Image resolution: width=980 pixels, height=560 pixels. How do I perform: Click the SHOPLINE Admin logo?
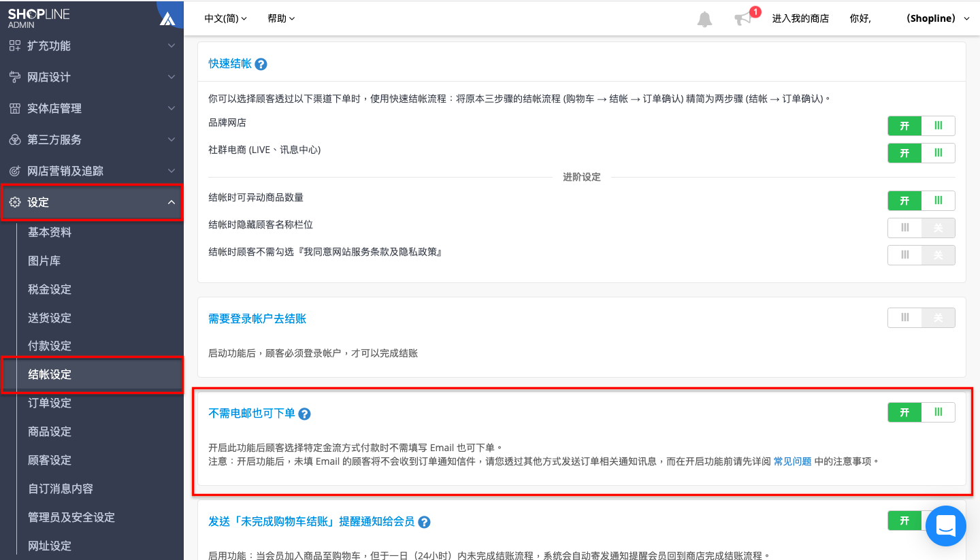(x=39, y=18)
